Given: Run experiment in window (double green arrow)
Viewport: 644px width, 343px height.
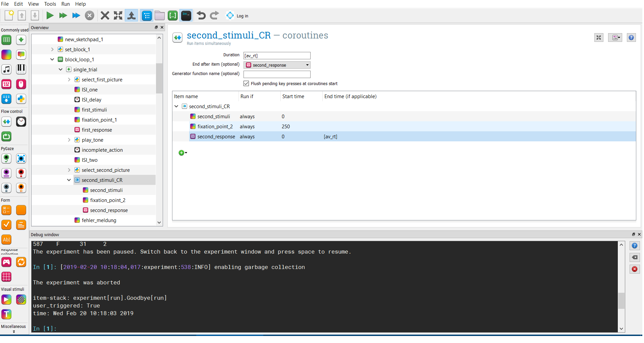Looking at the screenshot, I should tap(63, 15).
